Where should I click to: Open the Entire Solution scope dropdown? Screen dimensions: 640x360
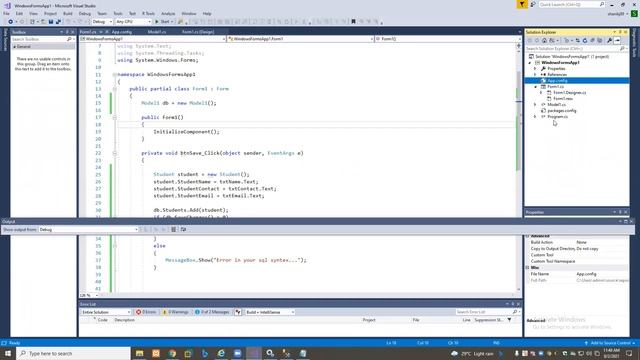click(x=106, y=312)
